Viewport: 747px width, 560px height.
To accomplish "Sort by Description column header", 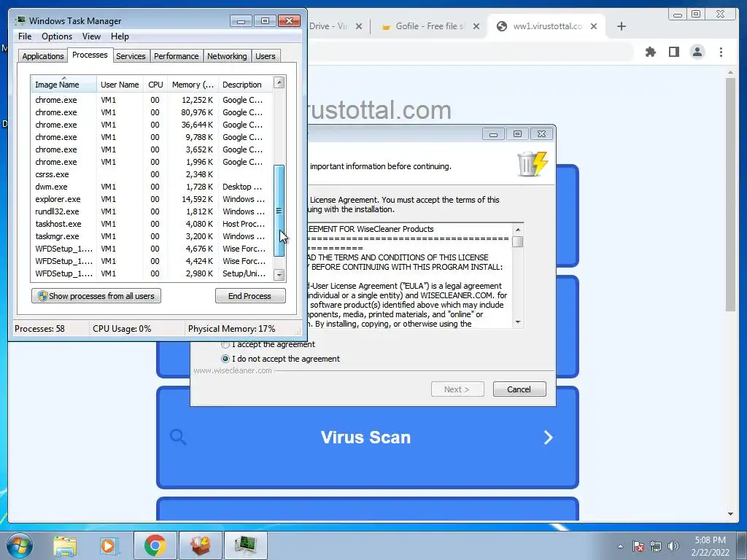I will pos(245,85).
